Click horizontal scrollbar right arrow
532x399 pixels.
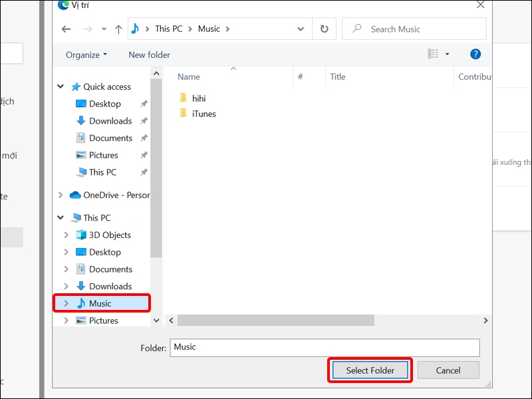pos(485,321)
